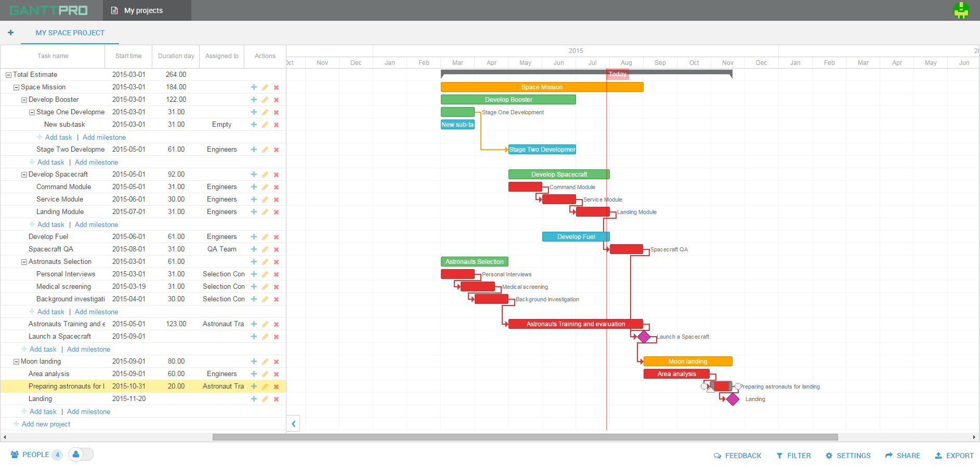980x467 pixels.
Task: Click the horizontal timeline scrollbar thumb
Action: (525, 437)
